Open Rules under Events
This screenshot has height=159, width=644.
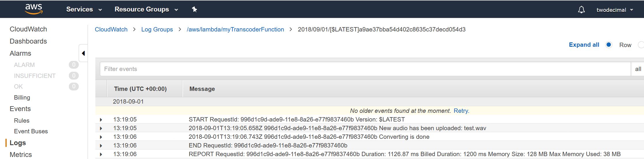[22, 121]
